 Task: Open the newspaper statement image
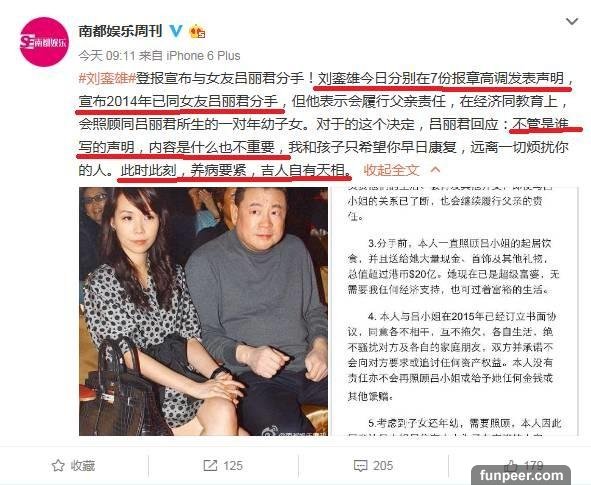(x=454, y=311)
